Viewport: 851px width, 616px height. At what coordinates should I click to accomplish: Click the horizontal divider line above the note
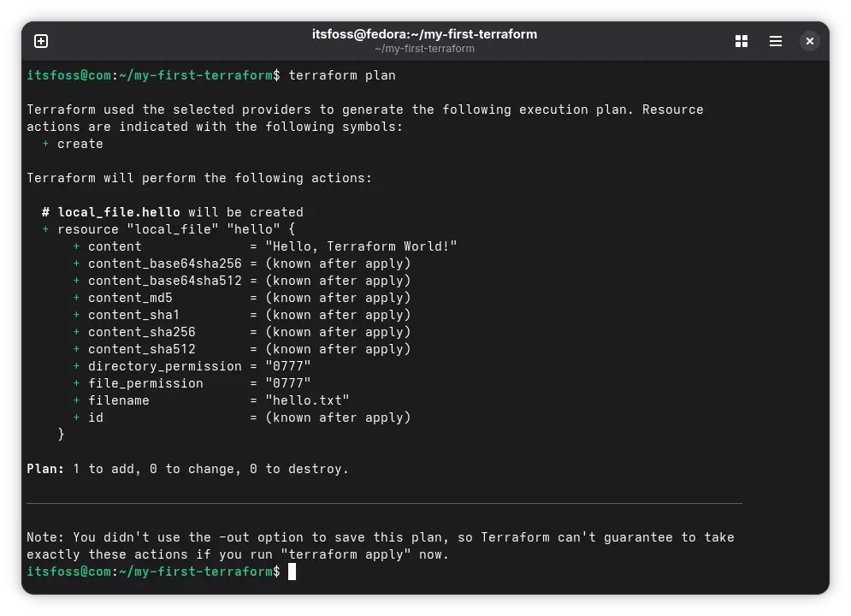pos(384,503)
